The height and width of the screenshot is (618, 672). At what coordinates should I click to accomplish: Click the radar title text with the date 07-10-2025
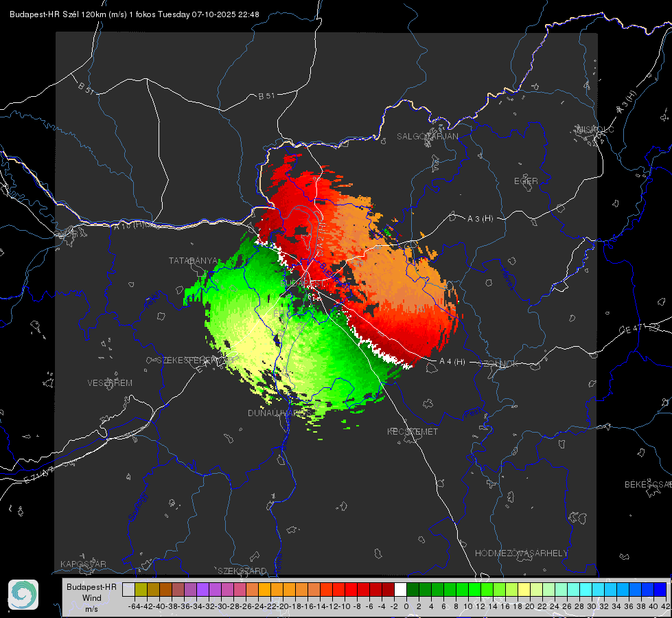(x=134, y=14)
